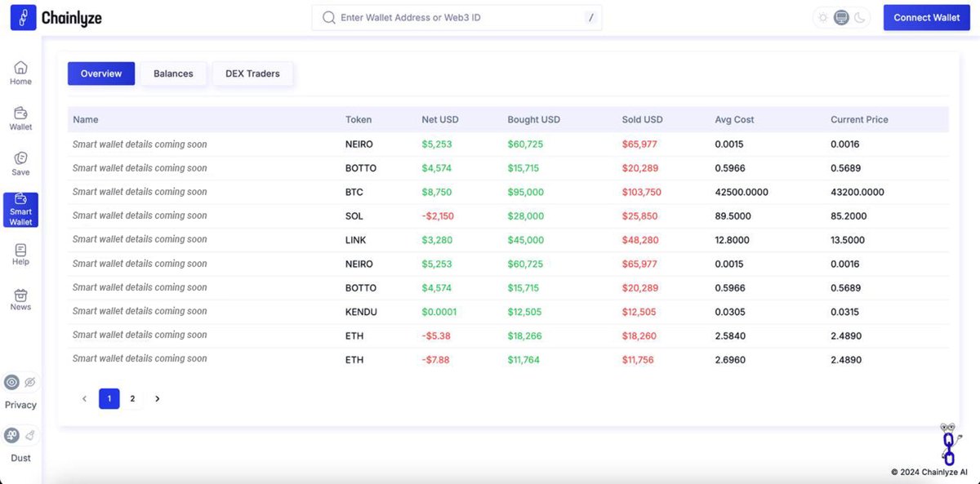Enable Privacy with the open eye icon

(x=11, y=382)
